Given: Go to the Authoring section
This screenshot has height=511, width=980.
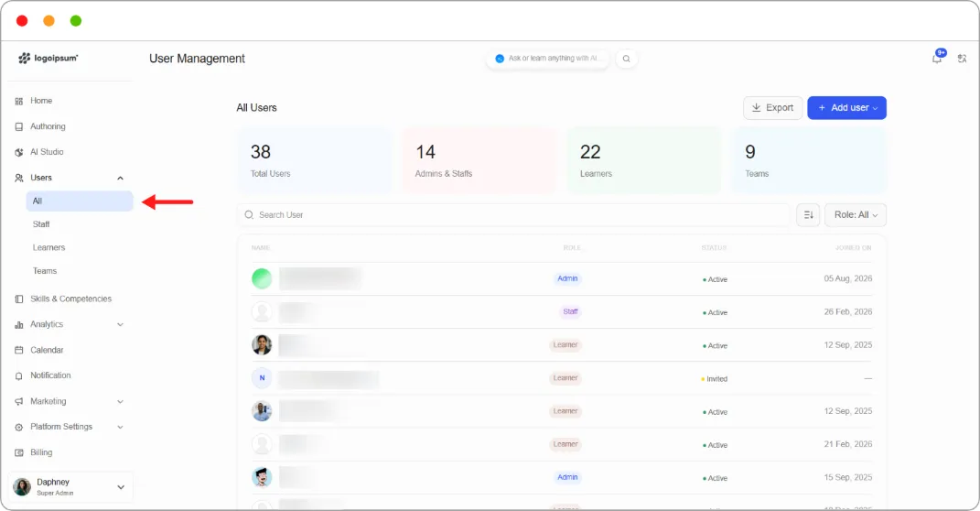Looking at the screenshot, I should 48,126.
